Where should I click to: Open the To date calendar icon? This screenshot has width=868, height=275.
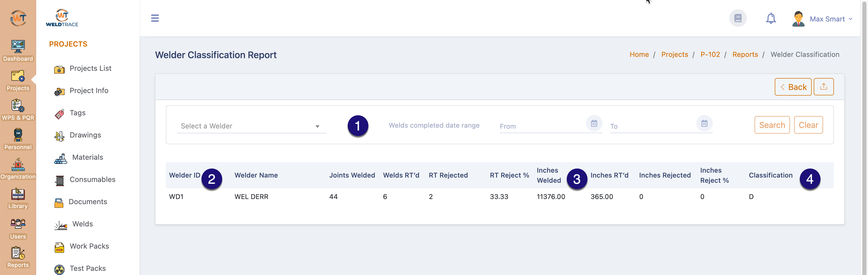[704, 123]
